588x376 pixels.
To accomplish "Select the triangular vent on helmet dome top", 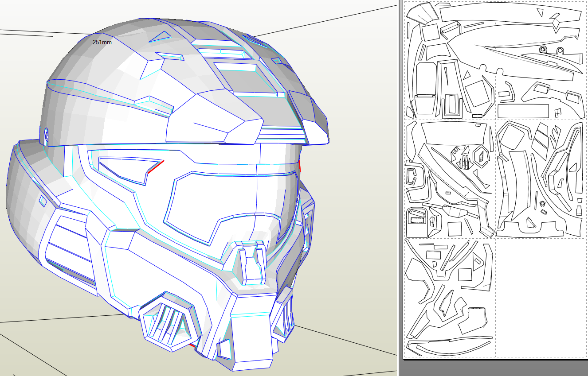I will pyautogui.click(x=161, y=36).
